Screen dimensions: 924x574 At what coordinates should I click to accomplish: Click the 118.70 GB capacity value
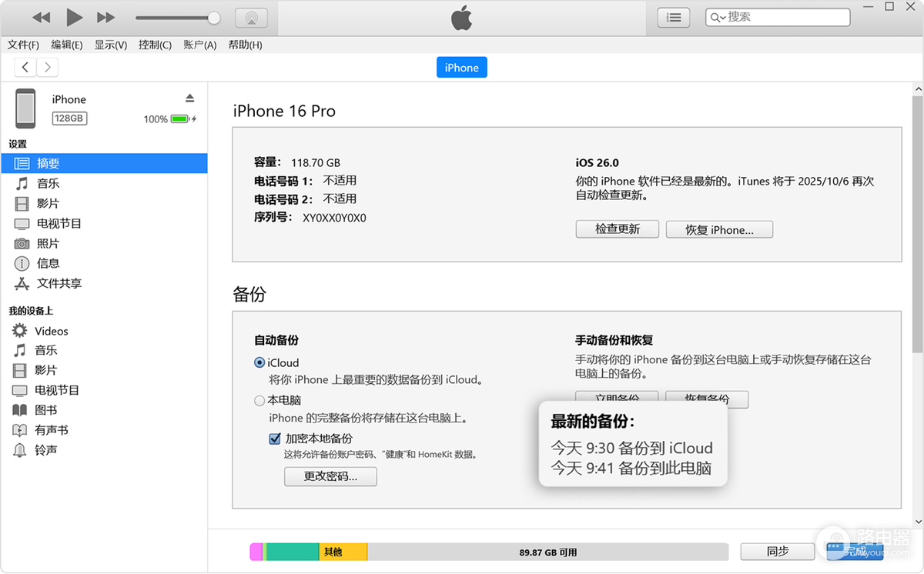coord(316,163)
